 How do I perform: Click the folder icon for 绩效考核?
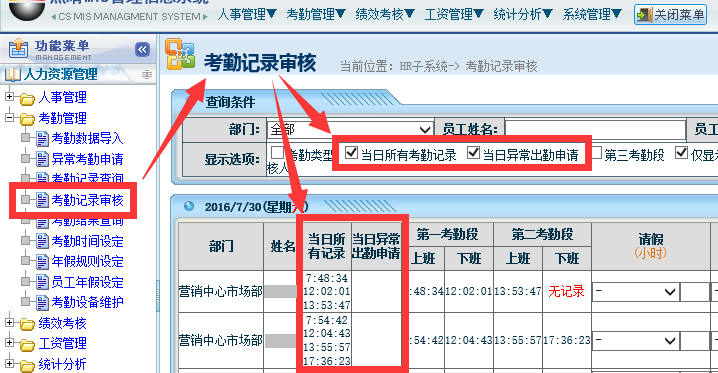point(27,324)
